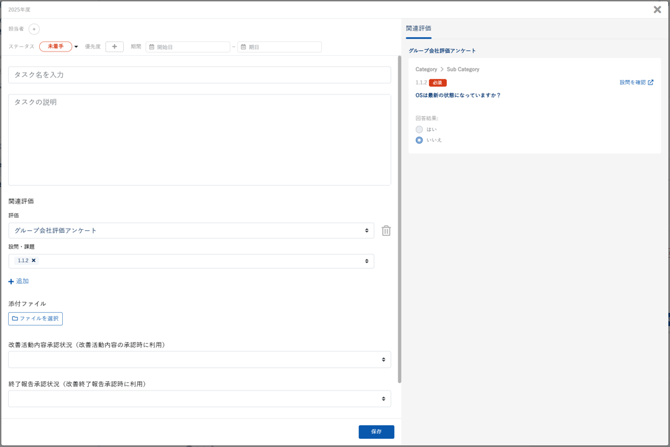Open the 終了報告承認状況 dropdown

click(199, 399)
